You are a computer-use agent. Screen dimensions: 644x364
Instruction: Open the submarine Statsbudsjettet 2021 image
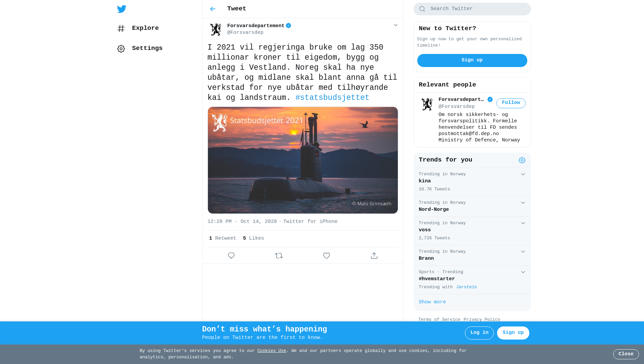(303, 160)
